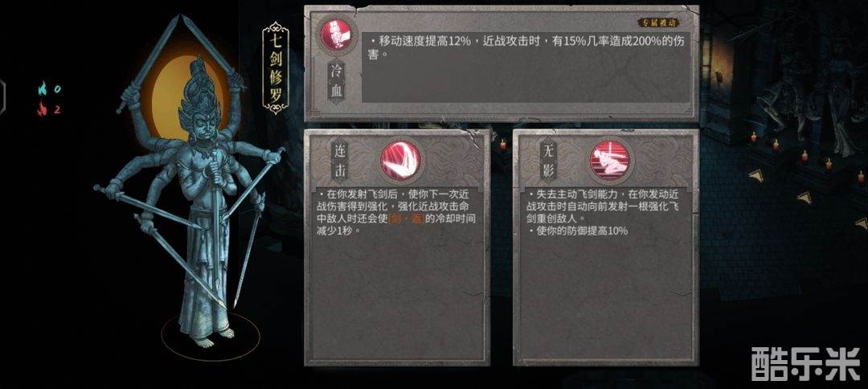Screen dimensions: 868x389
Task: Click the teal soul flame icon
Action: [x=42, y=88]
